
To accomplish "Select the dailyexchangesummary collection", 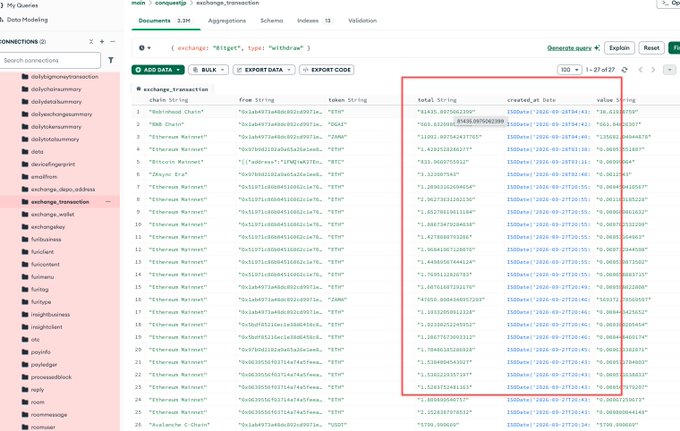I will pyautogui.click(x=61, y=114).
